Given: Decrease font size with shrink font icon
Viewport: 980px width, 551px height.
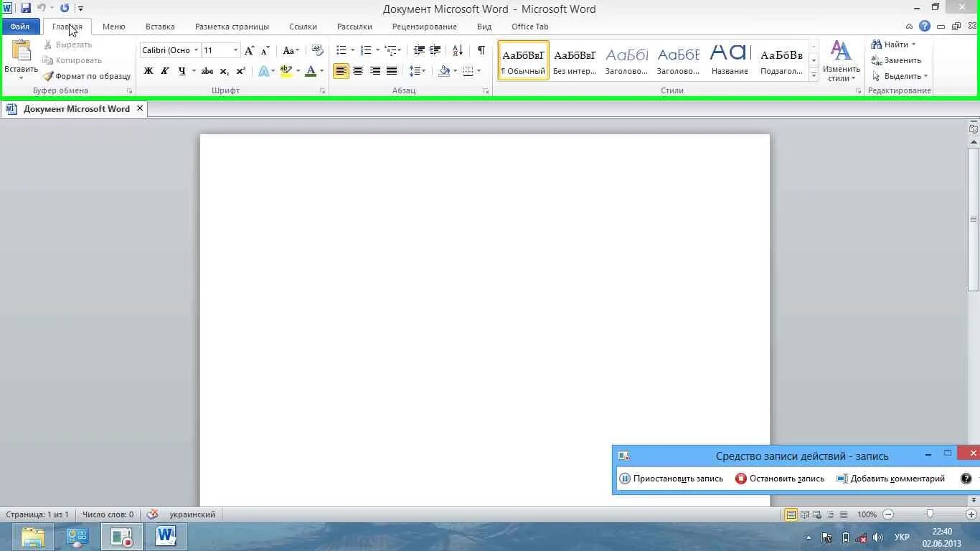Looking at the screenshot, I should 265,50.
